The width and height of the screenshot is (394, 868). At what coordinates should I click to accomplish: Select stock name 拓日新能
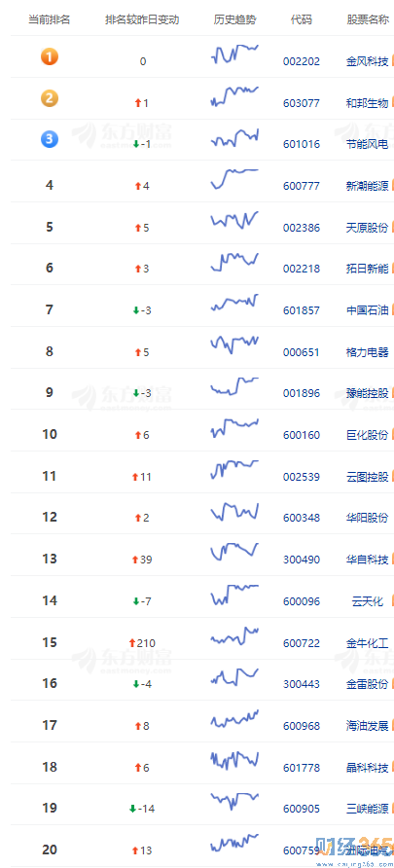tap(368, 269)
